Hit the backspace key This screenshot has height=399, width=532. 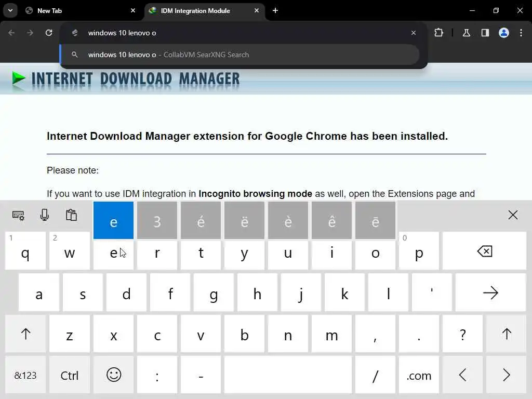pyautogui.click(x=485, y=251)
